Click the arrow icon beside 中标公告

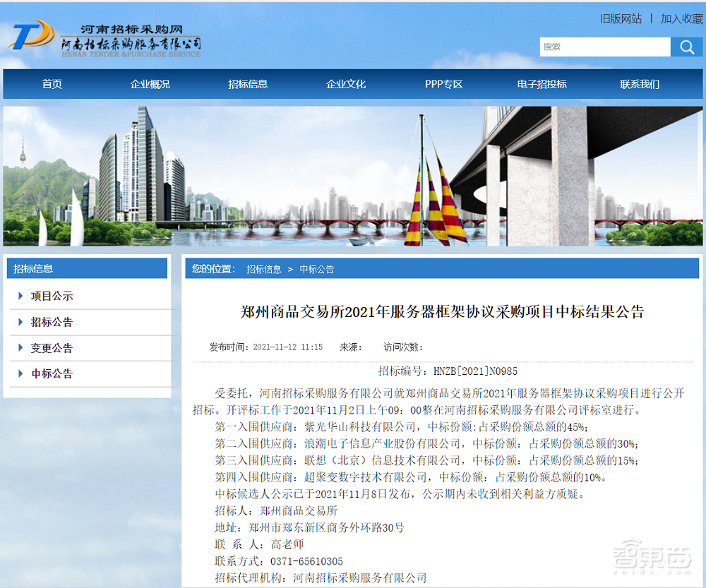pyautogui.click(x=20, y=373)
